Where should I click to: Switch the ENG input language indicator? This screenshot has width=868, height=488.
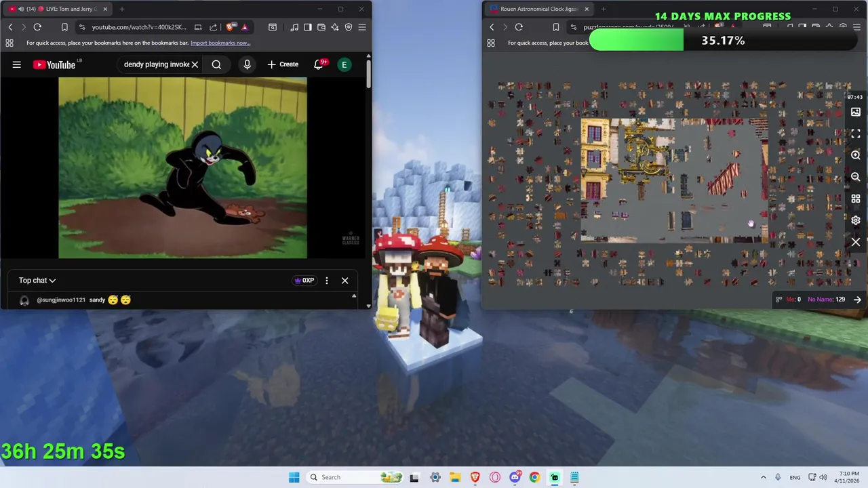click(795, 477)
